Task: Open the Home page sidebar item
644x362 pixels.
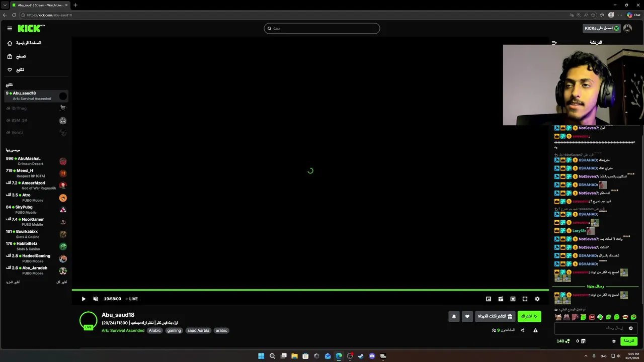Action: pyautogui.click(x=36, y=43)
